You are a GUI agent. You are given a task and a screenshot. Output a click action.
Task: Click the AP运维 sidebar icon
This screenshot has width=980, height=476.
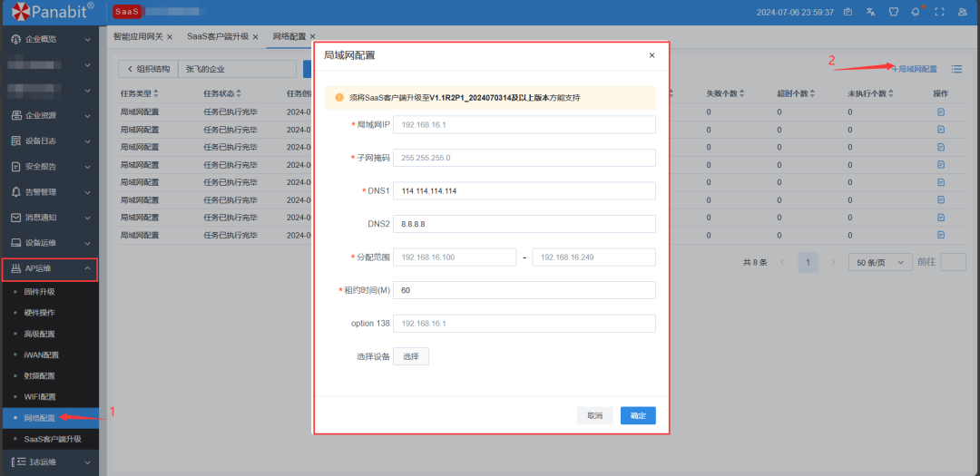click(x=16, y=268)
